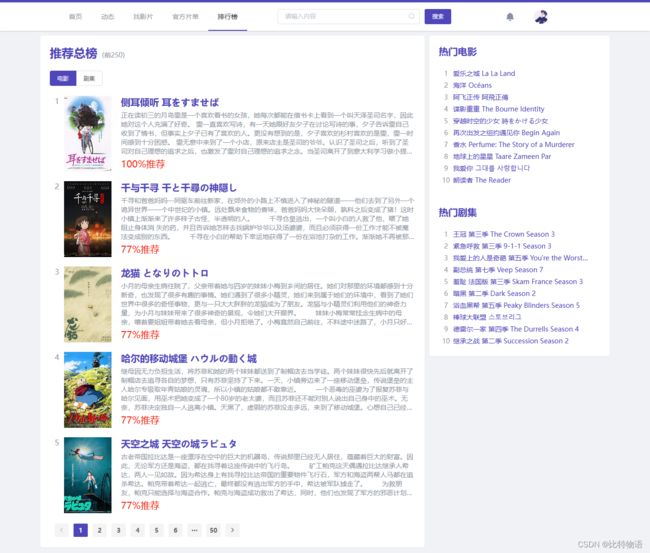650x553 pixels.
Task: Open You're the Worst series link
Action: 520,258
